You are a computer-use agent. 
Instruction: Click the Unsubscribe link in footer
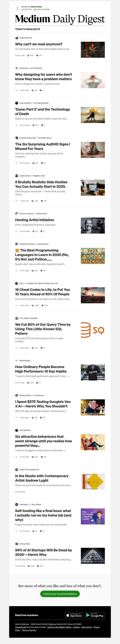point(21,627)
